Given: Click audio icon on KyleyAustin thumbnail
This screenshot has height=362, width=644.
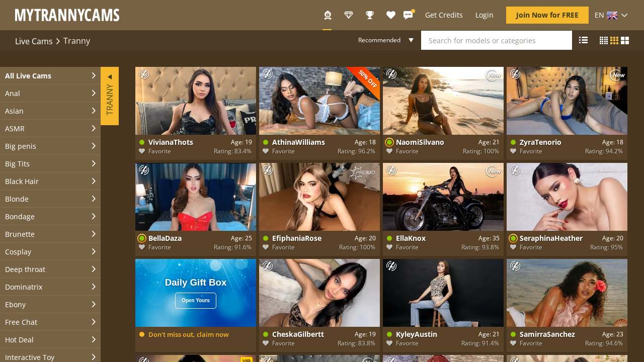Looking at the screenshot, I should pos(391,266).
